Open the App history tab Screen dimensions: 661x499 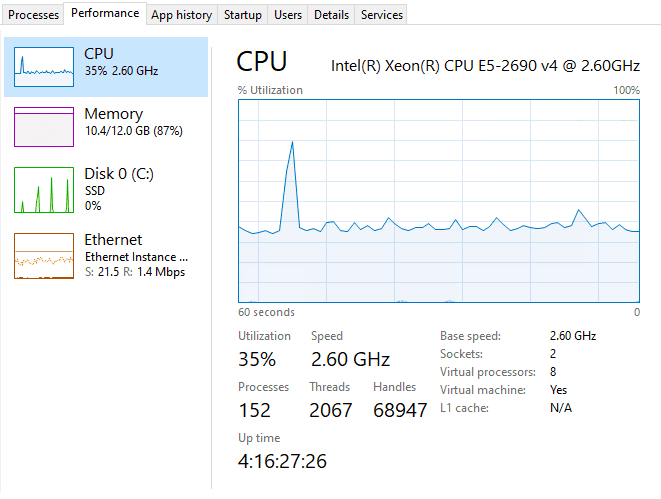click(181, 15)
